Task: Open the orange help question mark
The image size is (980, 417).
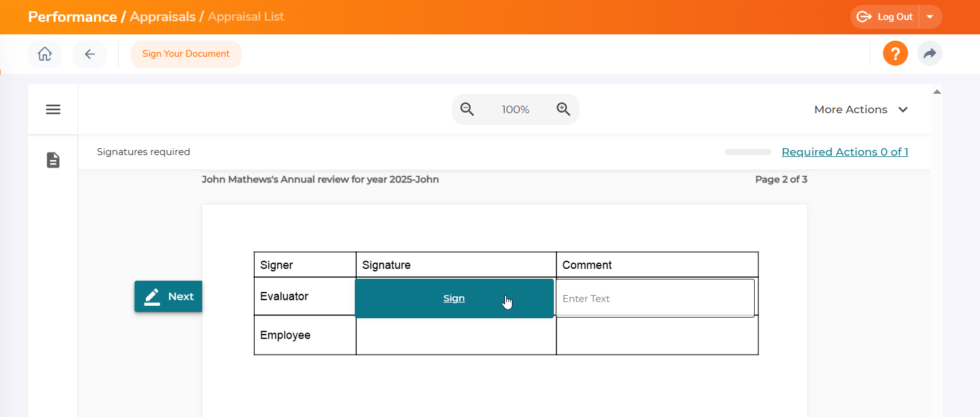Action: click(x=895, y=54)
